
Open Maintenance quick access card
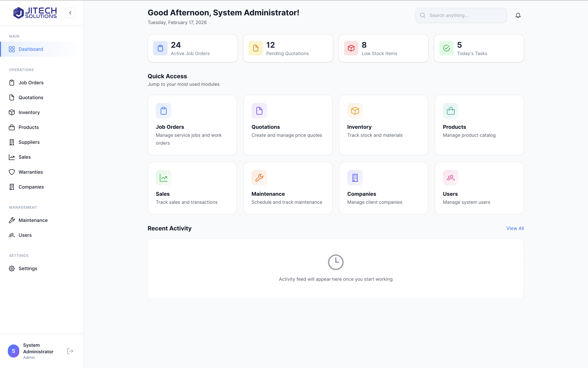point(288,188)
